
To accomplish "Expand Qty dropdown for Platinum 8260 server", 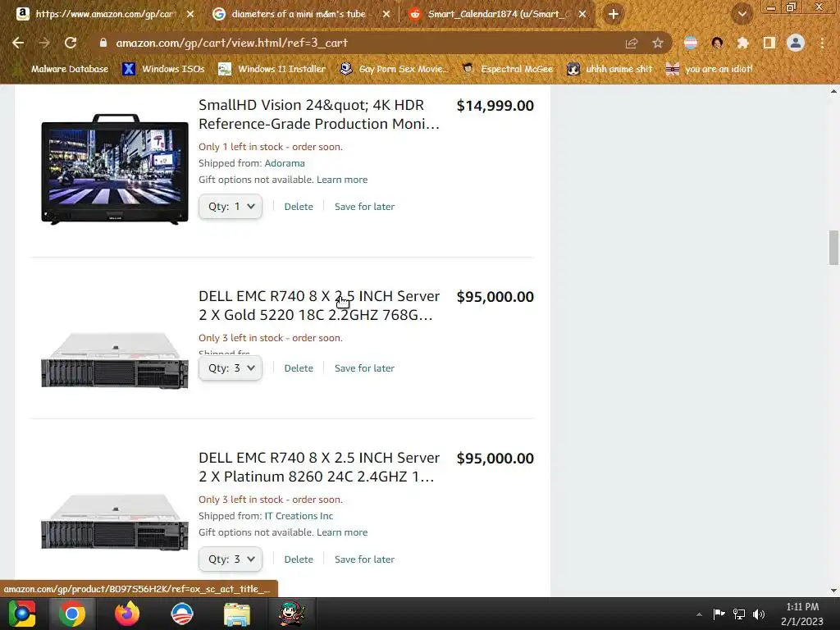I will point(231,559).
